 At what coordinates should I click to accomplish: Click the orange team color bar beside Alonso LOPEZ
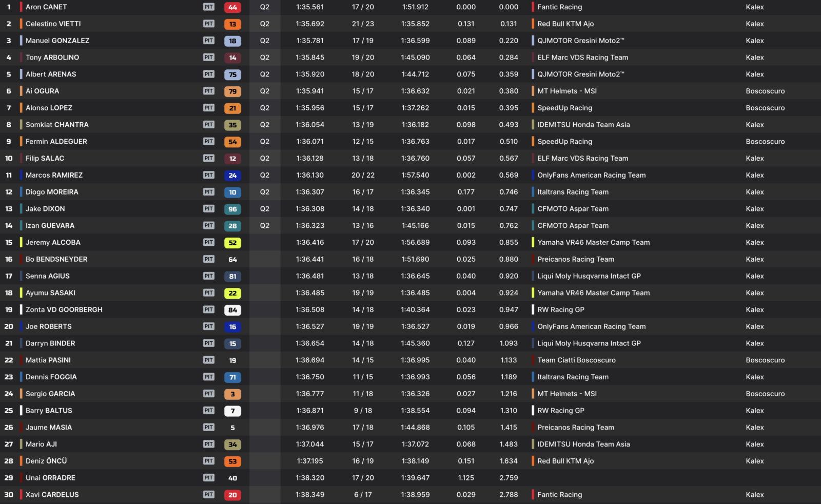coord(21,108)
